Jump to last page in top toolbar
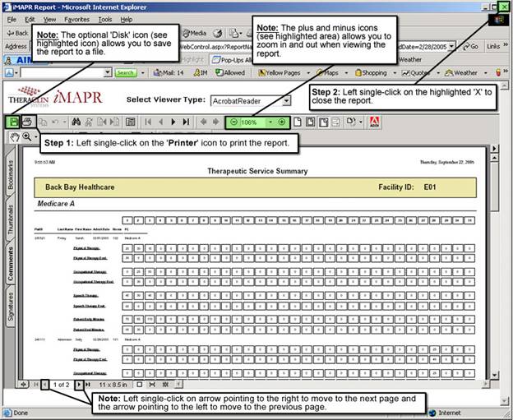Viewport: 513px width, 420px height. [186, 122]
